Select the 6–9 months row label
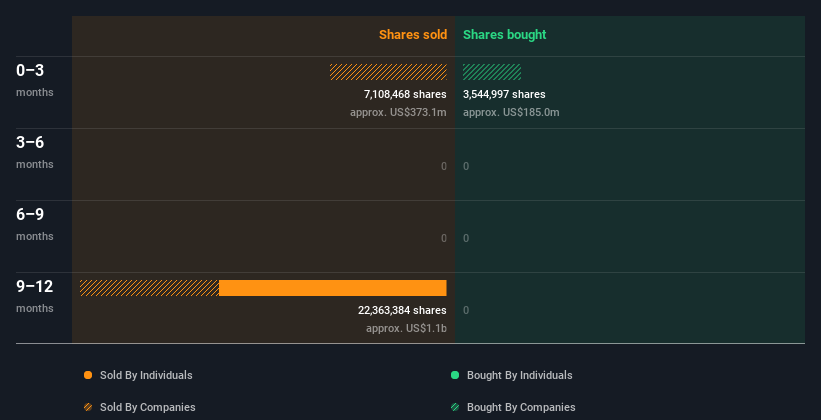 coord(31,215)
